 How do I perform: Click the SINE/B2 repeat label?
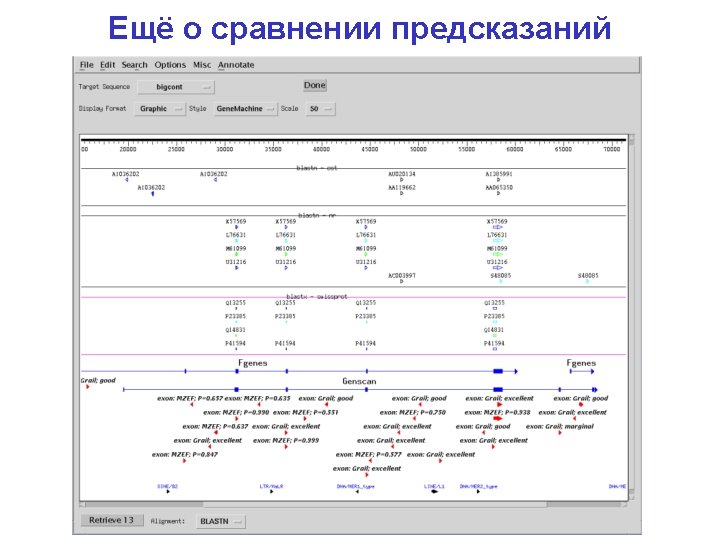(x=167, y=486)
